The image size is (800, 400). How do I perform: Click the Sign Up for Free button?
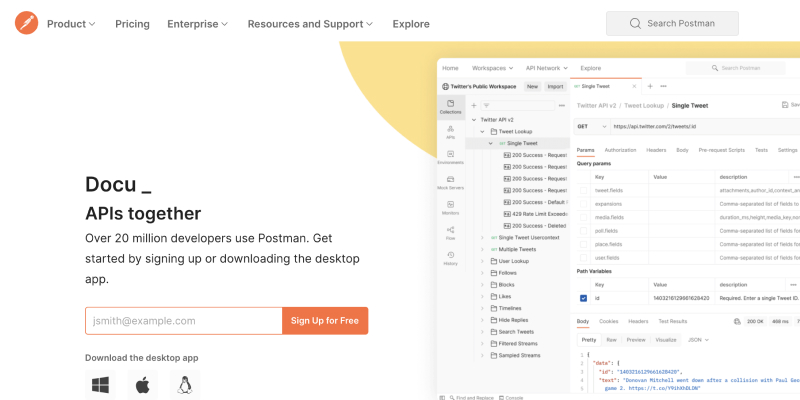325,321
